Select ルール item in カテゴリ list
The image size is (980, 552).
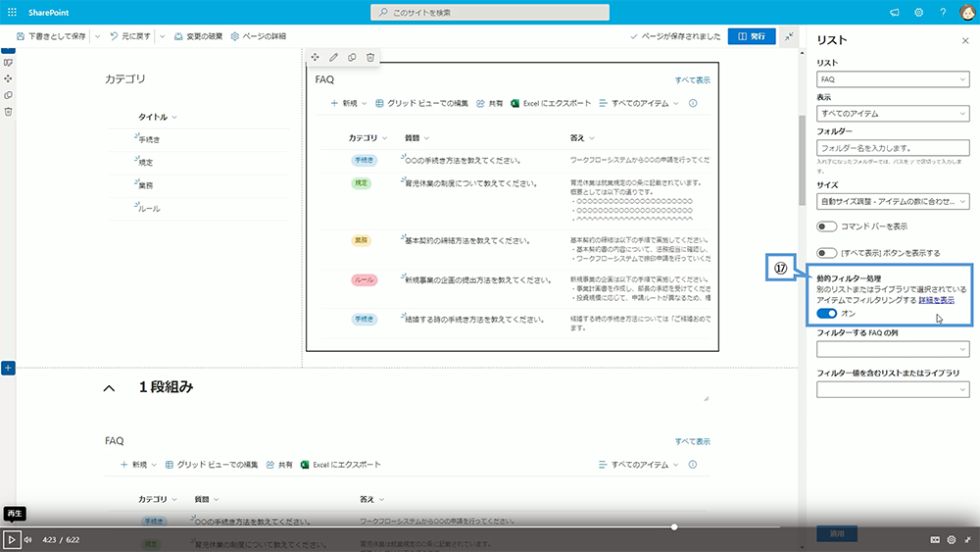click(x=149, y=209)
